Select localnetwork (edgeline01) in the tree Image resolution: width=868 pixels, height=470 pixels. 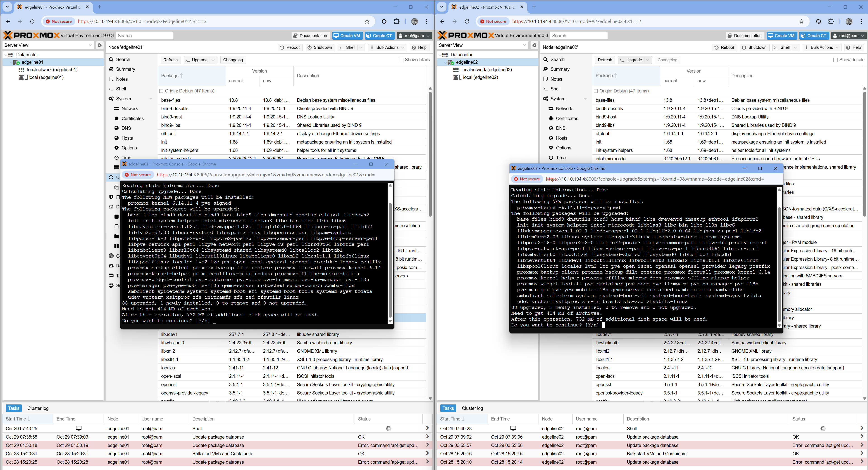coord(52,70)
